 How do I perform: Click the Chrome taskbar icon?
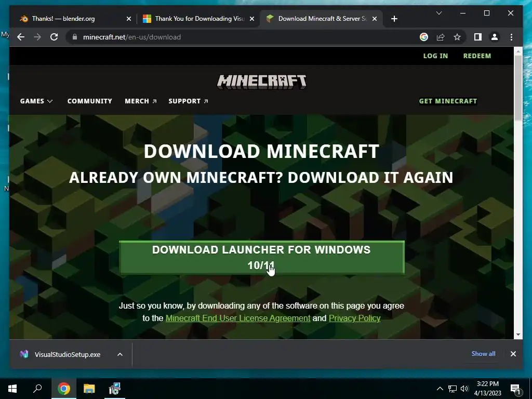[64, 389]
